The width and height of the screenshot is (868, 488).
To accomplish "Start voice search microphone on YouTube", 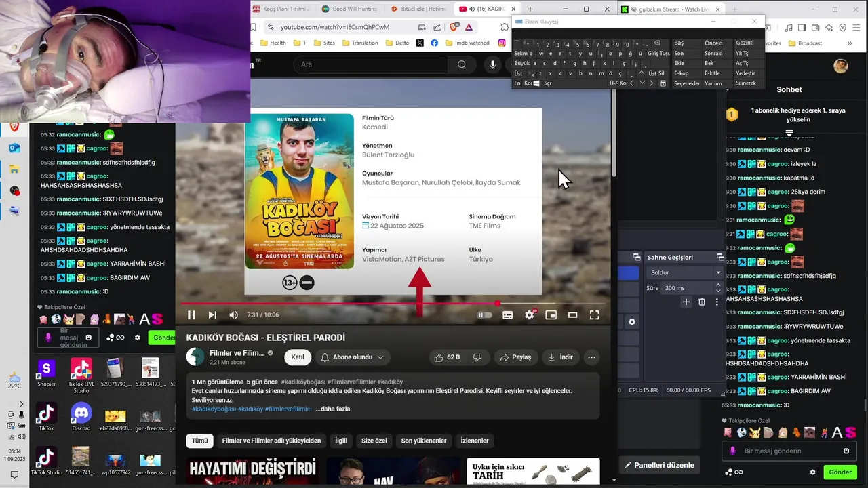I will coord(493,64).
